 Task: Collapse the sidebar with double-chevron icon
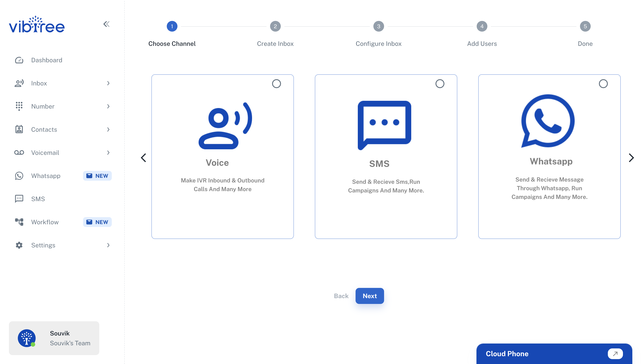(x=106, y=24)
